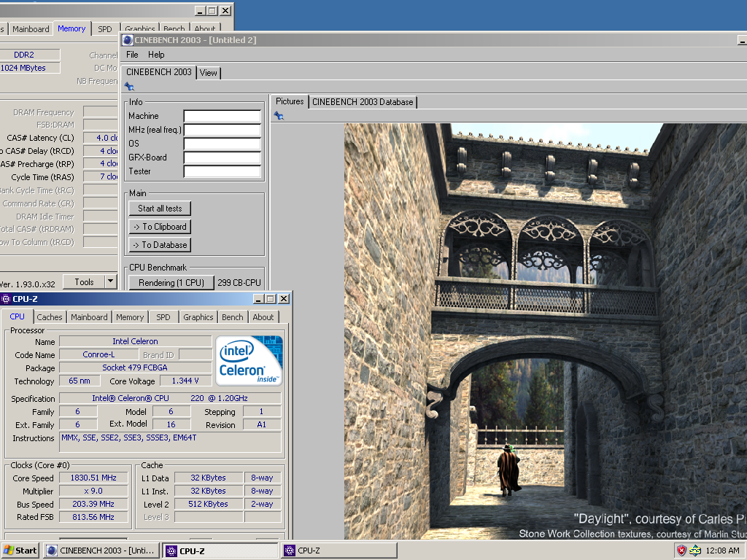Click the 65 nm technology value
Screen dimensions: 747x560
[79, 381]
